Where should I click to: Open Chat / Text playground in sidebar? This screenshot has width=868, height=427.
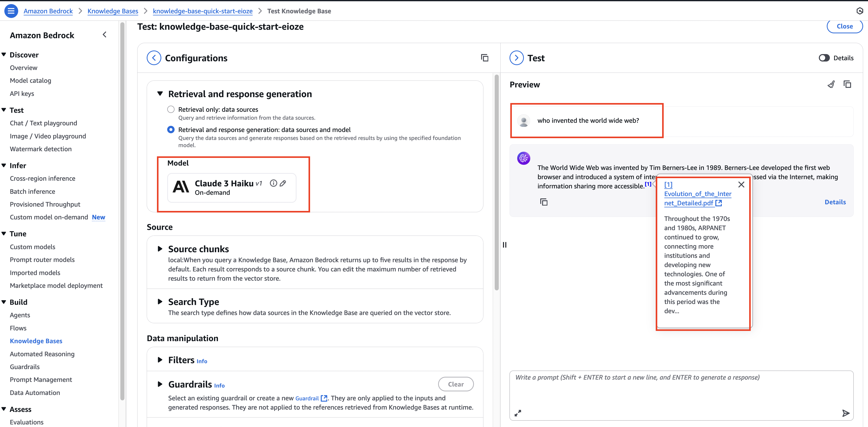click(x=43, y=123)
